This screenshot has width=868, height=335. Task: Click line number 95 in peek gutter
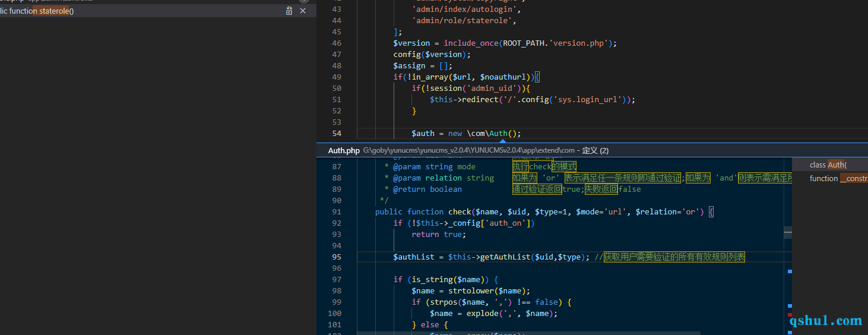click(337, 257)
